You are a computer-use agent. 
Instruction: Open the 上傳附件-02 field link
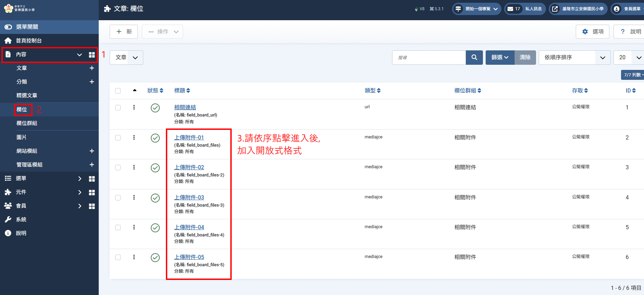(x=189, y=167)
